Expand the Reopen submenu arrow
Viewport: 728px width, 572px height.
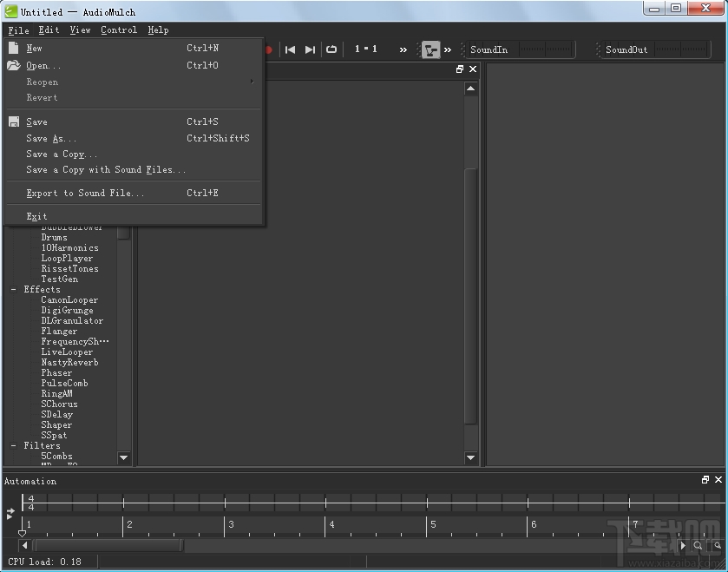point(253,82)
